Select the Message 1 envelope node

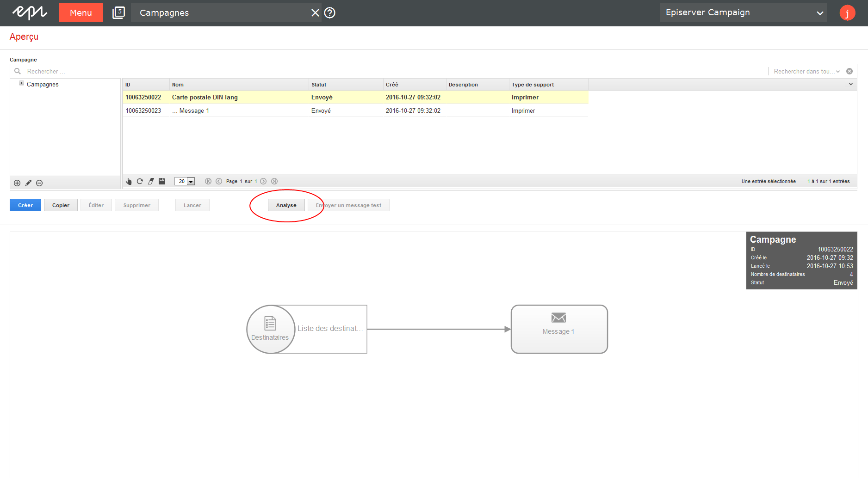click(x=559, y=329)
